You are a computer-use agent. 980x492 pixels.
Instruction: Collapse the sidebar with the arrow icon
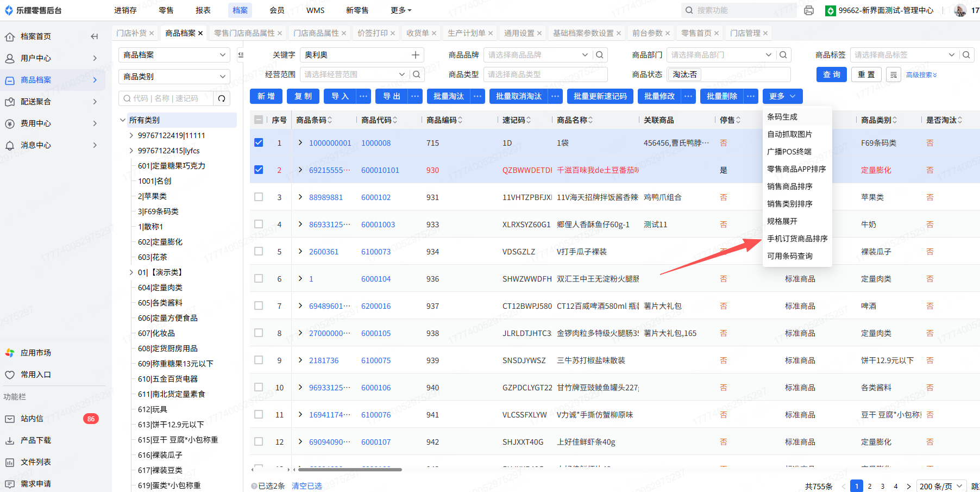(x=95, y=36)
